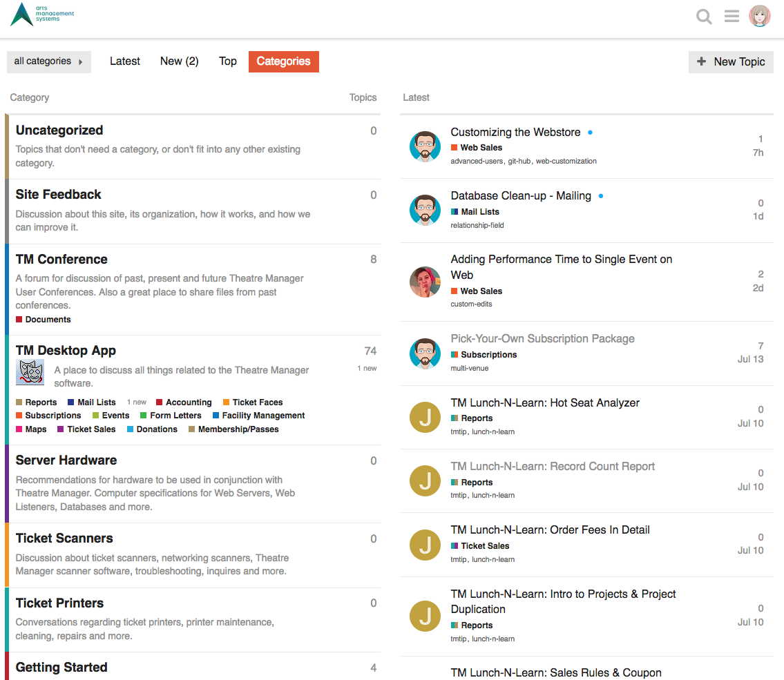Click avatar beside Pick-Your-Own Subscription Package
Viewport: 784px width, 680px height.
425,353
